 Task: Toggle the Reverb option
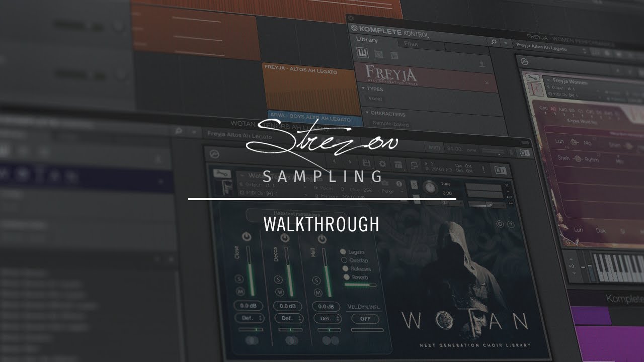tap(346, 277)
